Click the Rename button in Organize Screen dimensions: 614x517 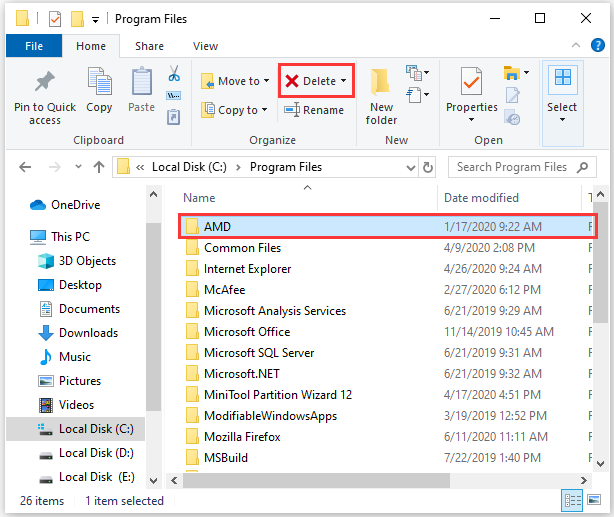(x=314, y=110)
